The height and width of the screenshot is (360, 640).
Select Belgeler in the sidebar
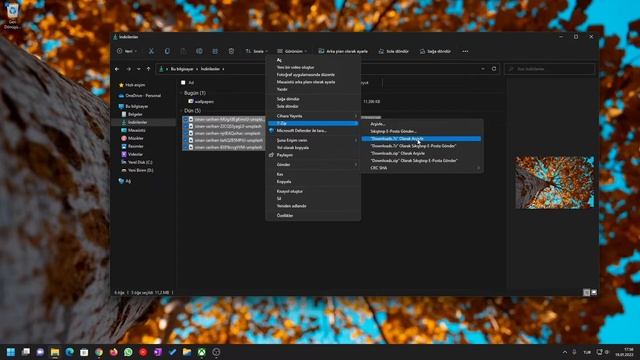pyautogui.click(x=135, y=114)
